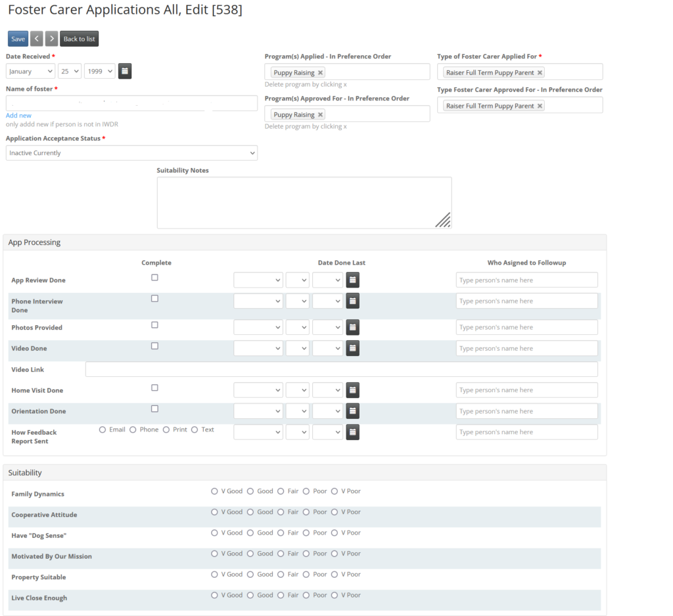Click the Add new link
The image size is (673, 616).
click(18, 116)
